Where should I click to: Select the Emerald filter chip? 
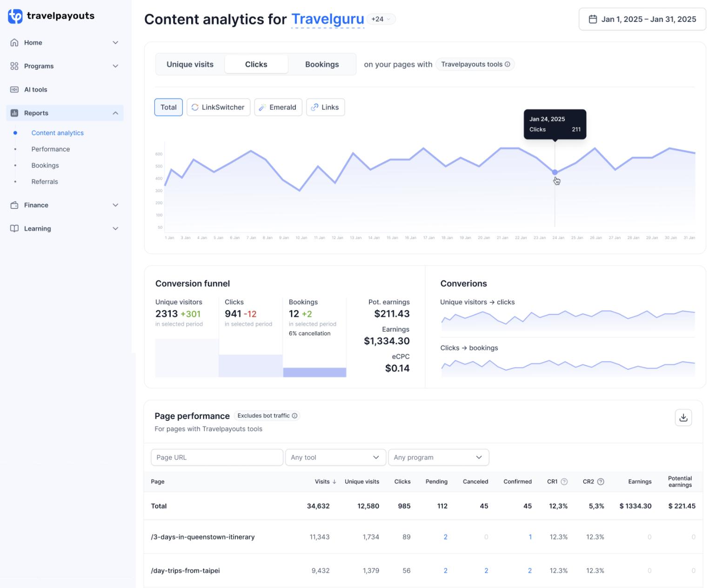click(x=278, y=107)
